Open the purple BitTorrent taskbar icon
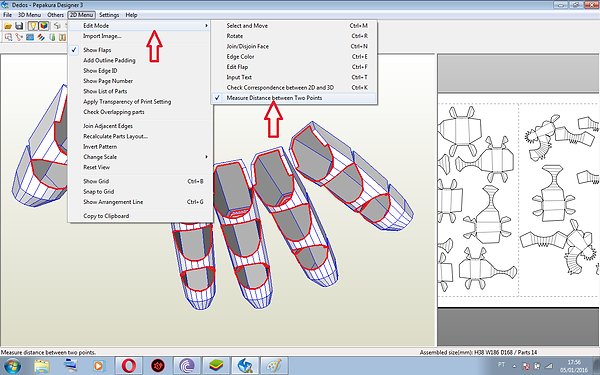This screenshot has width=600, height=375. point(187,366)
